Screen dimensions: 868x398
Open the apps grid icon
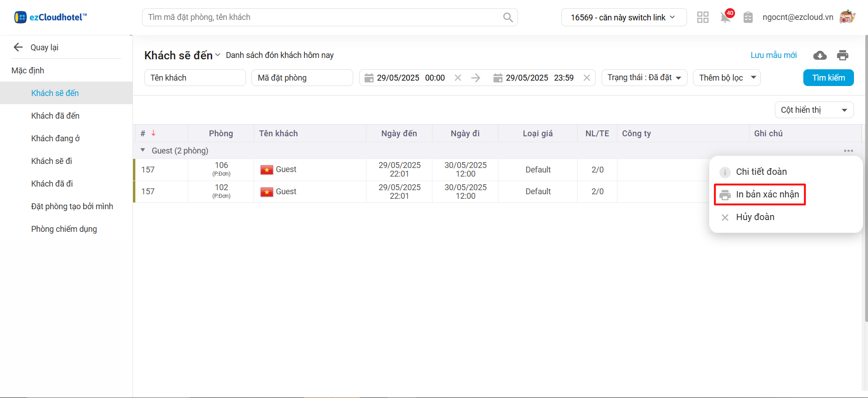pyautogui.click(x=702, y=17)
